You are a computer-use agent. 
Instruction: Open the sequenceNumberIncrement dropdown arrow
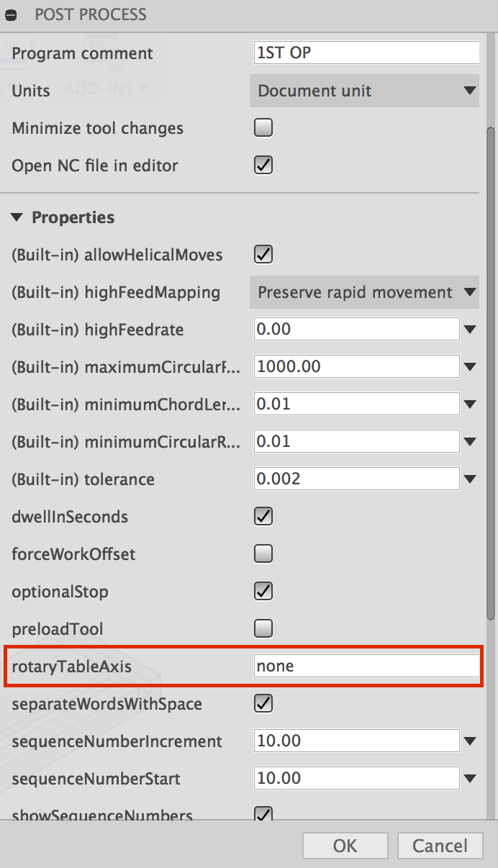click(x=471, y=741)
